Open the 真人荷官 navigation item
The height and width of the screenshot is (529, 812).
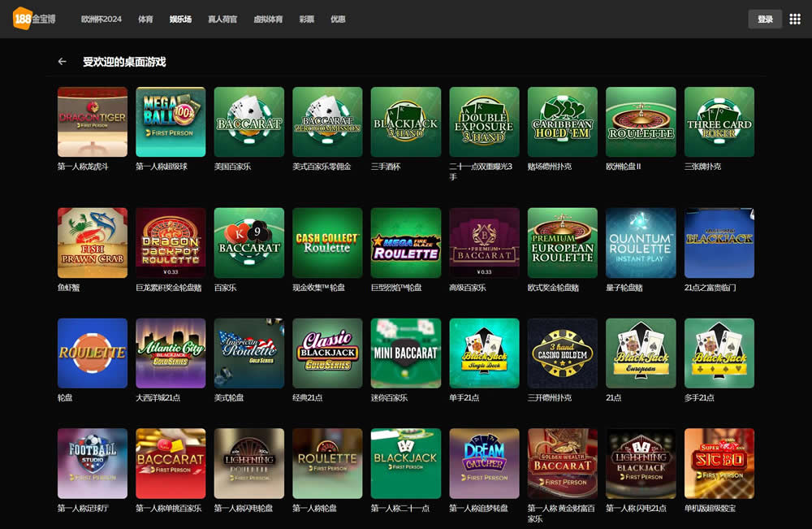pos(222,20)
